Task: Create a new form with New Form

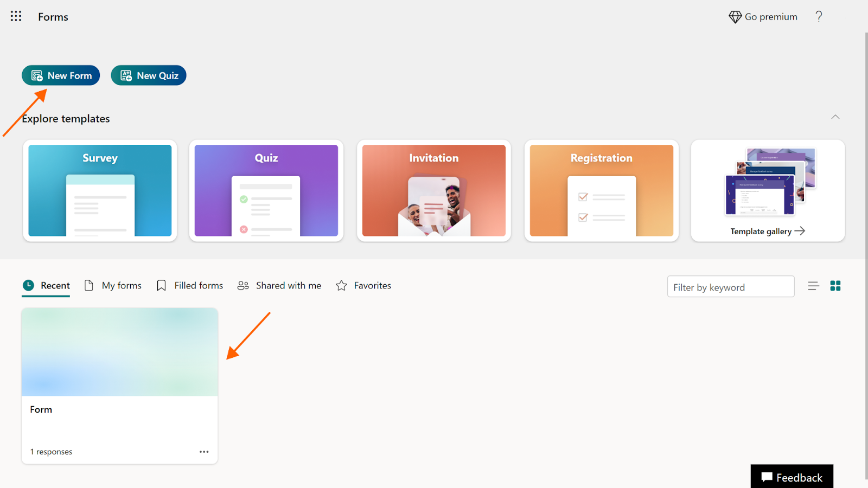Action: click(x=61, y=75)
